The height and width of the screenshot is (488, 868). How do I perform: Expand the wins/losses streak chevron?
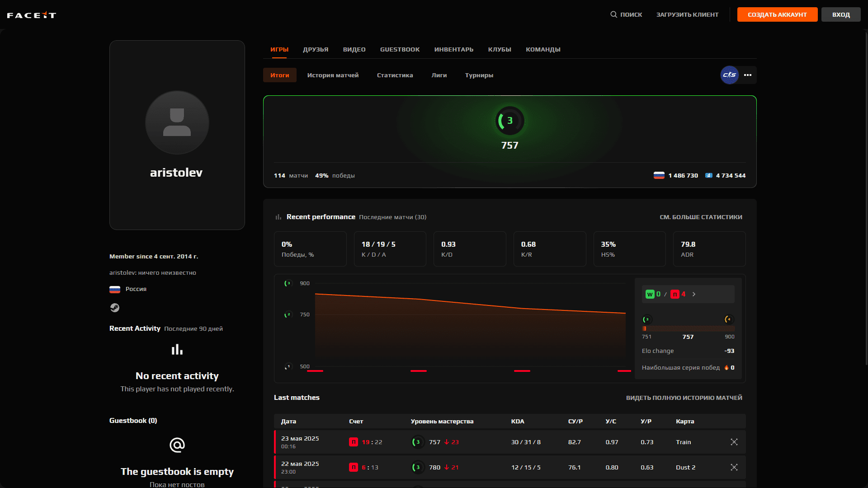694,294
